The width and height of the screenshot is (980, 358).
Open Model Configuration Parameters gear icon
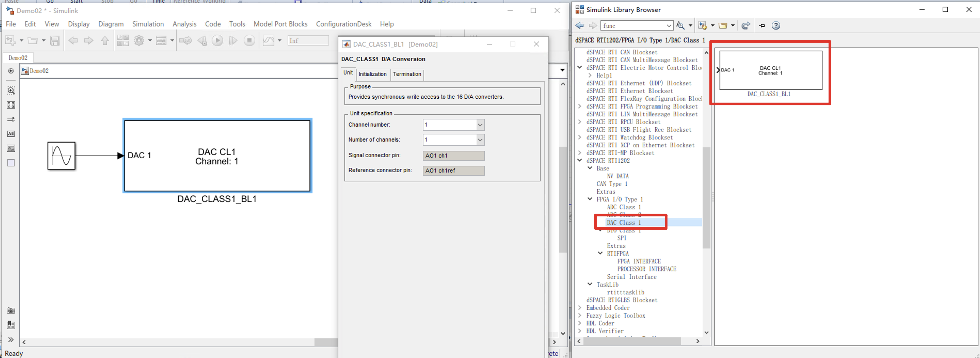click(139, 40)
